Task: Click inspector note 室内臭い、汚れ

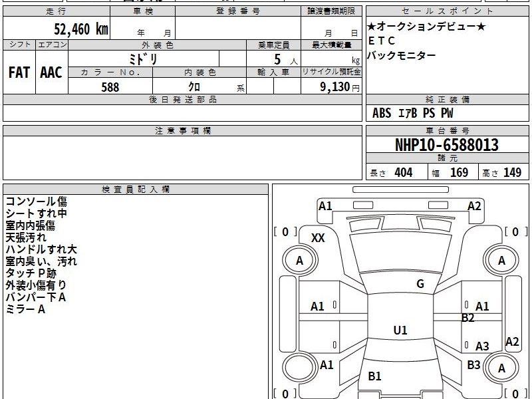Action: pyautogui.click(x=41, y=261)
